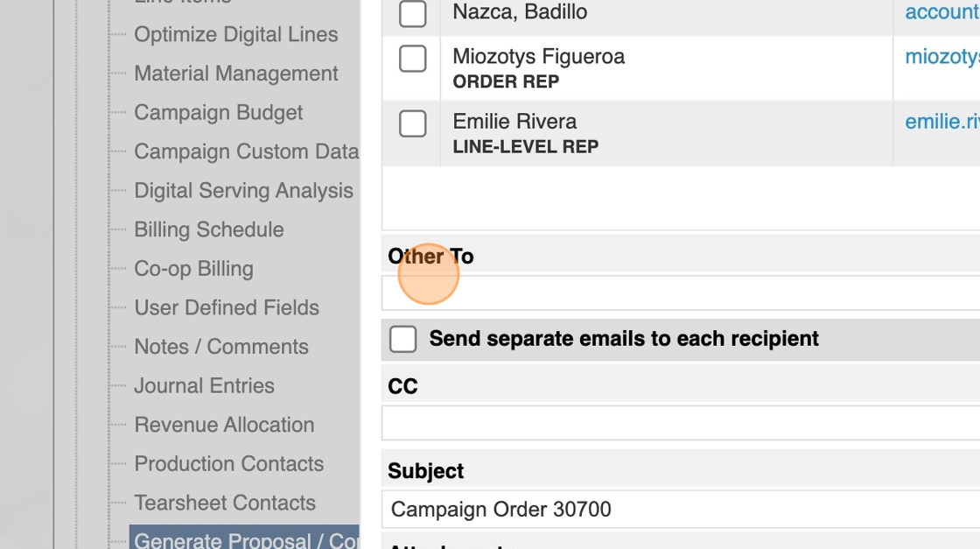Go to Material Management

pyautogui.click(x=235, y=74)
